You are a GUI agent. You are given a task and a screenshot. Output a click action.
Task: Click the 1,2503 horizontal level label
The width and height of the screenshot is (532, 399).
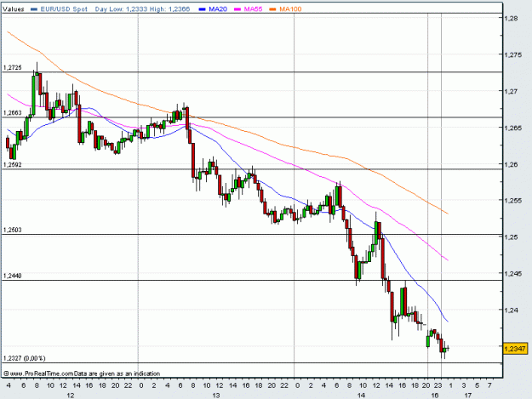point(13,231)
